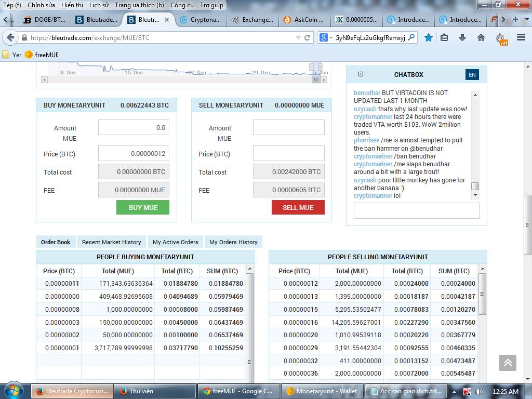
Task: Open the My Active Orders tab
Action: [x=175, y=242]
